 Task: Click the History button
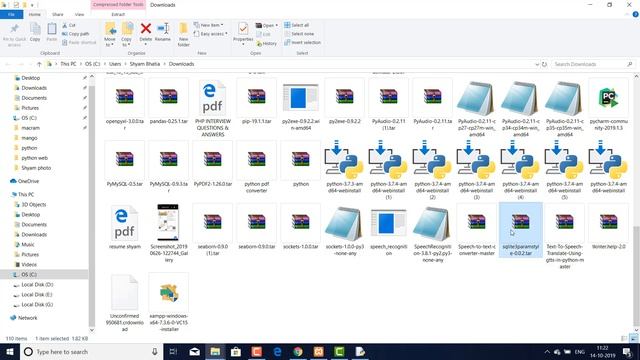267,43
